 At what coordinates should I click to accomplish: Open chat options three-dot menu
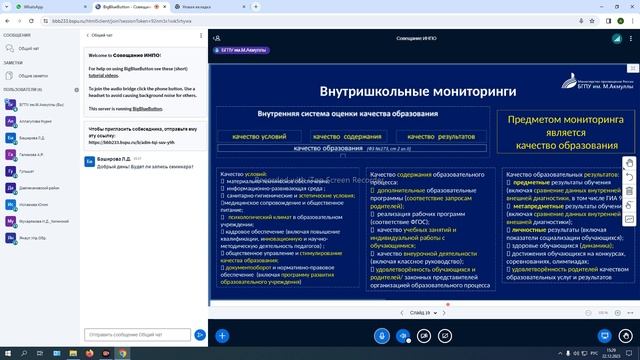[201, 36]
